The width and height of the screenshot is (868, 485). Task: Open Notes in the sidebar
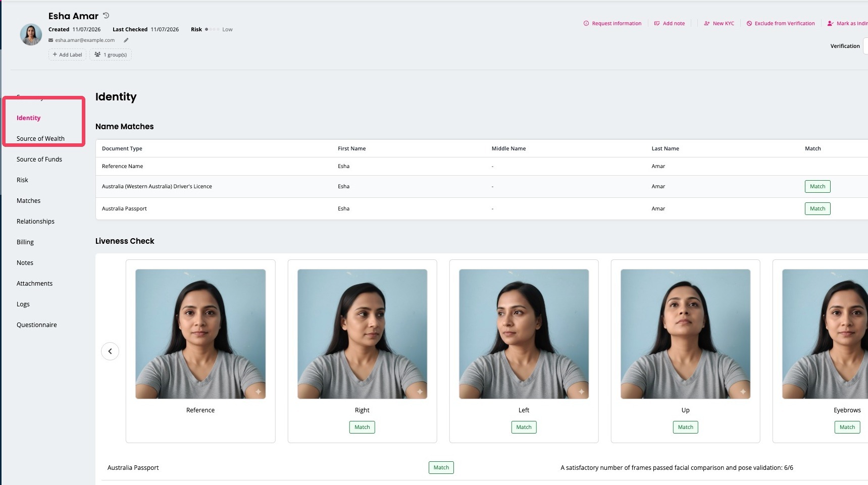pos(25,263)
